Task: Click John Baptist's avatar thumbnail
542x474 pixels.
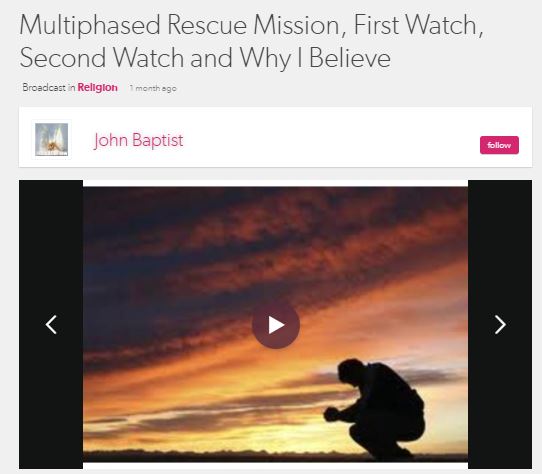Action: (x=52, y=139)
